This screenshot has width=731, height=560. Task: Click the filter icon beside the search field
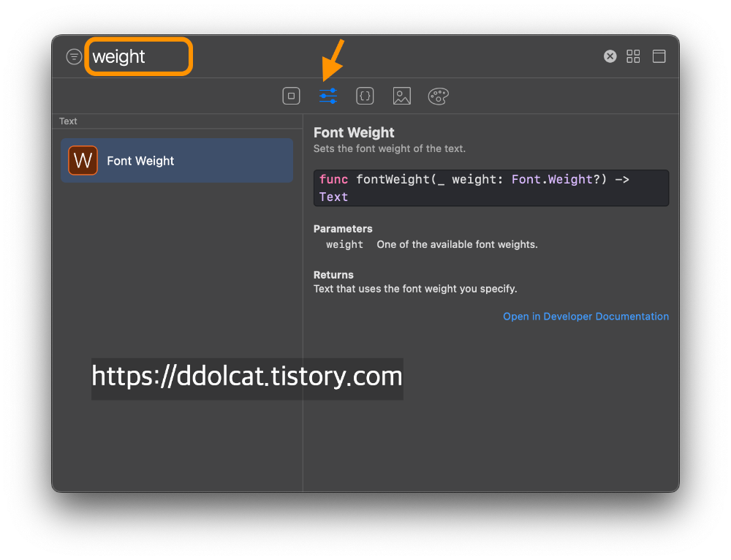pos(74,57)
